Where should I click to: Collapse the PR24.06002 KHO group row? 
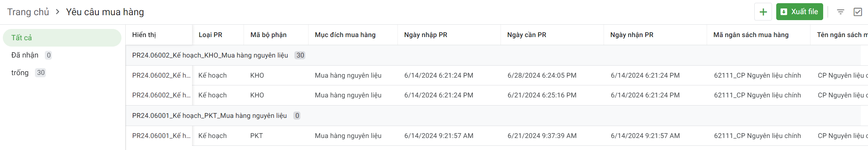tap(210, 55)
